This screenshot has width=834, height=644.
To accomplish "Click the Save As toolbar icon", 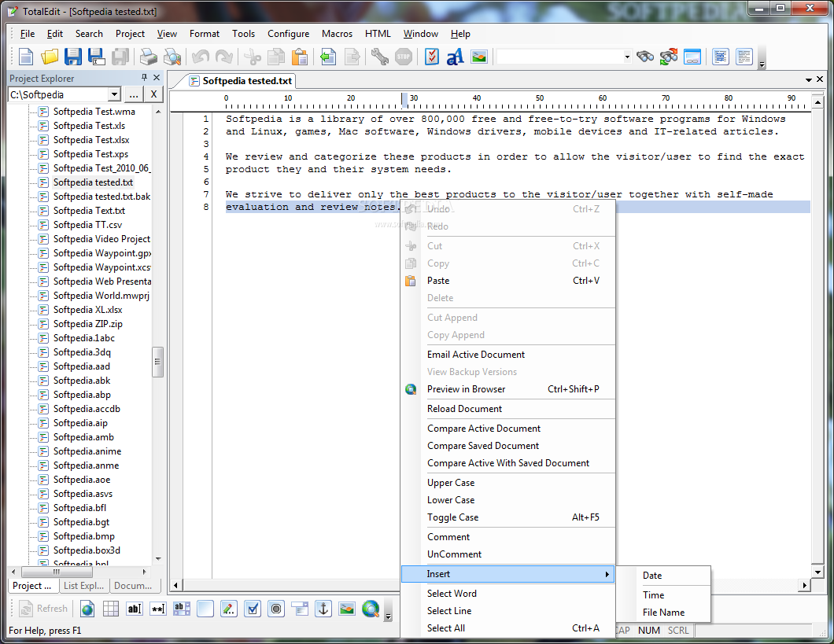I will click(96, 57).
